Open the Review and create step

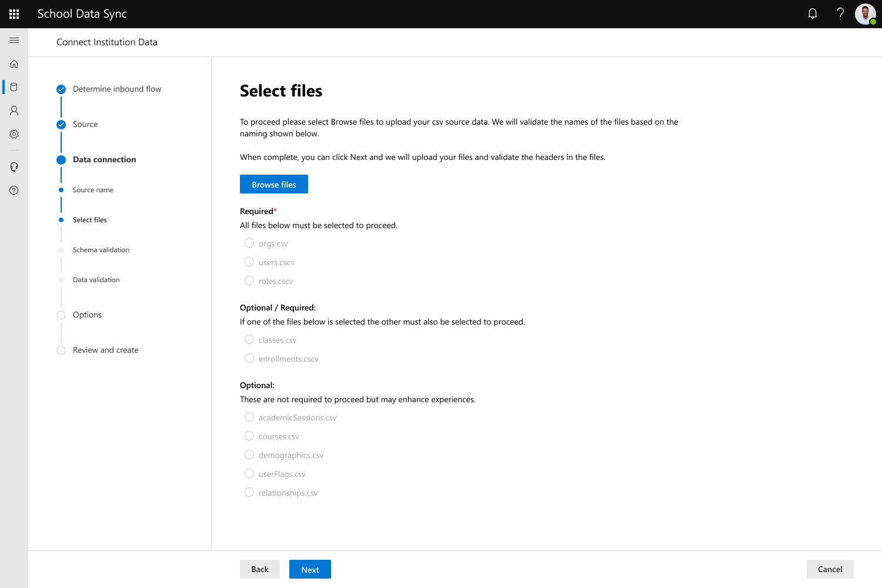pyautogui.click(x=106, y=350)
